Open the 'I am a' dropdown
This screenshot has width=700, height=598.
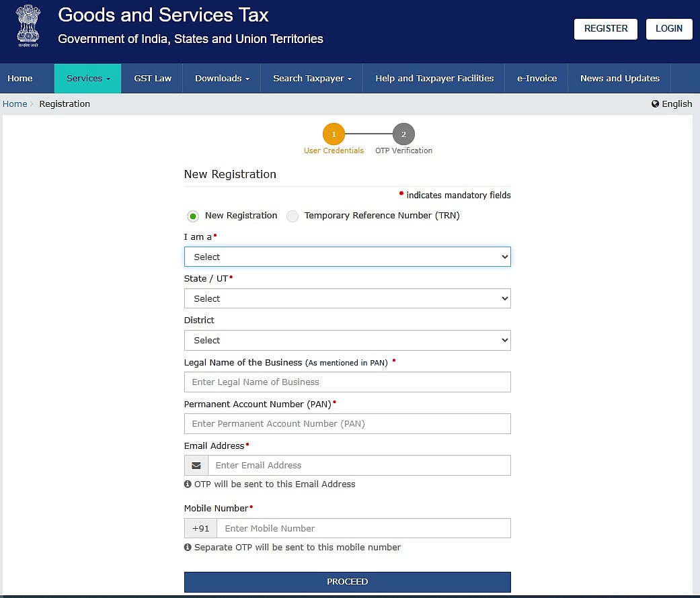[x=347, y=257]
